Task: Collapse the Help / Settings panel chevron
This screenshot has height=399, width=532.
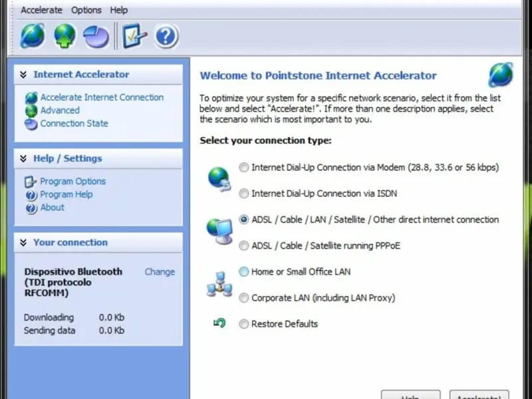Action: [x=23, y=158]
